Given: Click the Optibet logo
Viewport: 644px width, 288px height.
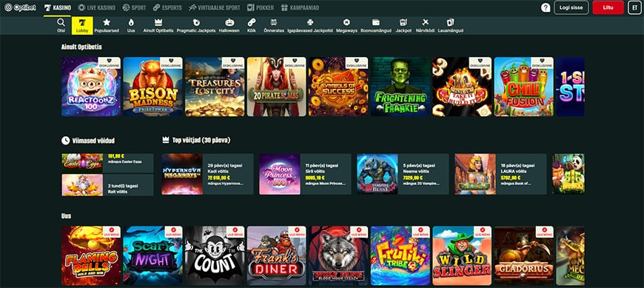Looking at the screenshot, I should (20, 7).
